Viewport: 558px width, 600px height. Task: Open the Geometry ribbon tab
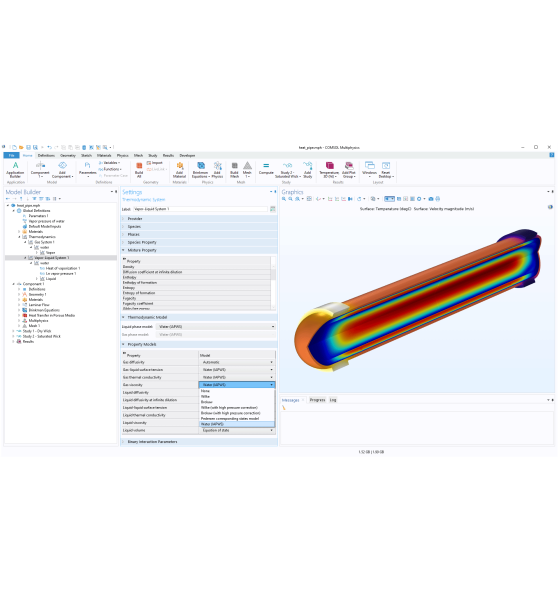click(x=68, y=156)
